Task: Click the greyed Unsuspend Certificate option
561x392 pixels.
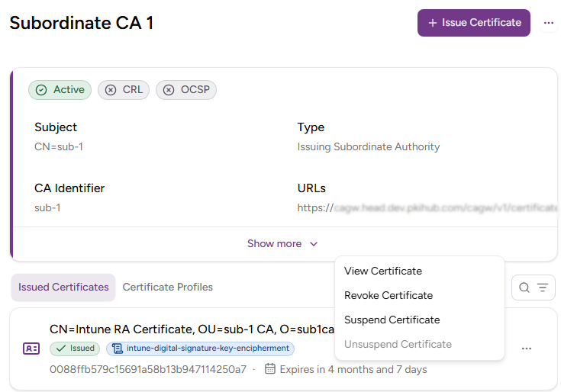Action: click(x=398, y=344)
